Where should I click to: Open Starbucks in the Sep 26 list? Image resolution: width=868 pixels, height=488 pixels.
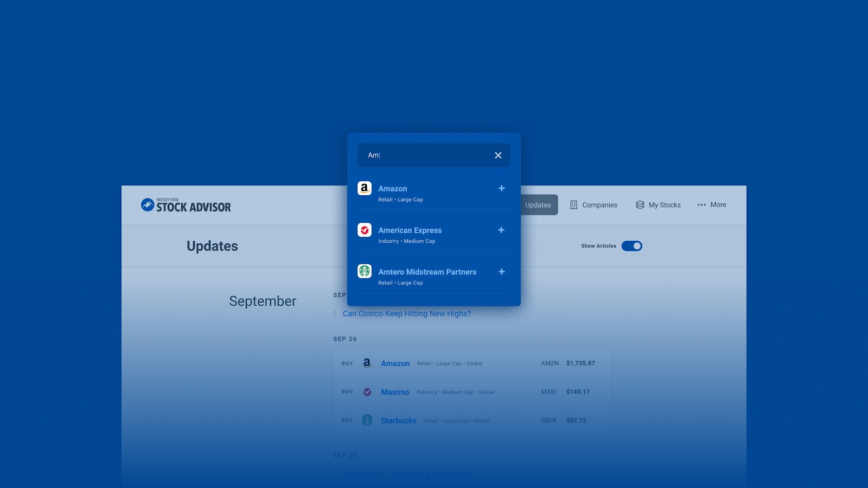click(399, 421)
